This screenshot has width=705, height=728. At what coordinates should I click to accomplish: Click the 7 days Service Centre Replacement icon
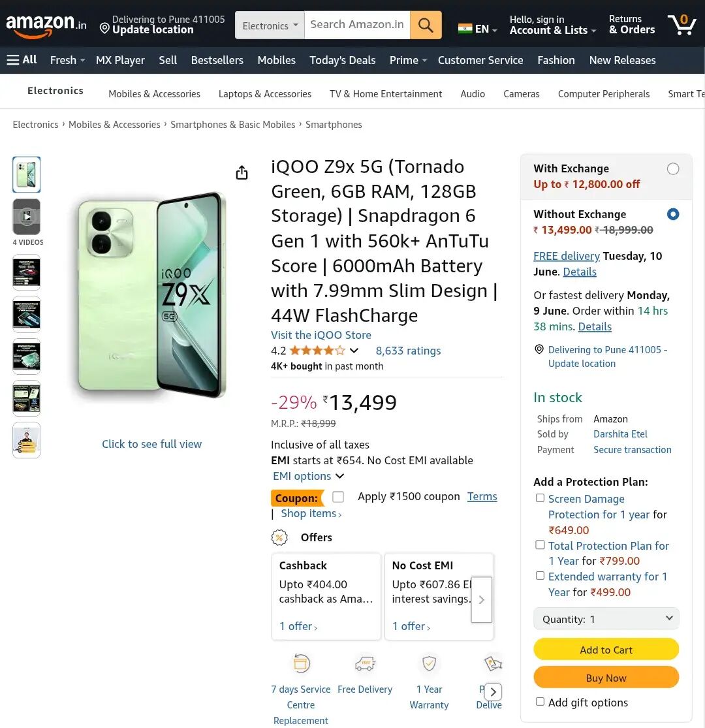click(301, 664)
